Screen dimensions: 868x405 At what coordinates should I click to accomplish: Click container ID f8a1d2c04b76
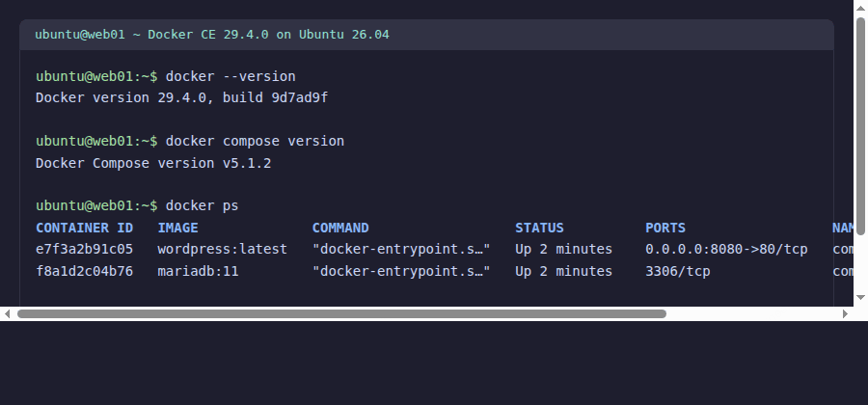coord(84,272)
